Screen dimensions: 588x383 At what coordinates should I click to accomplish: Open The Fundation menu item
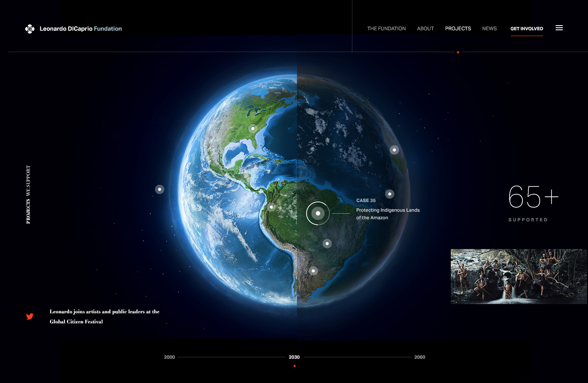(386, 29)
